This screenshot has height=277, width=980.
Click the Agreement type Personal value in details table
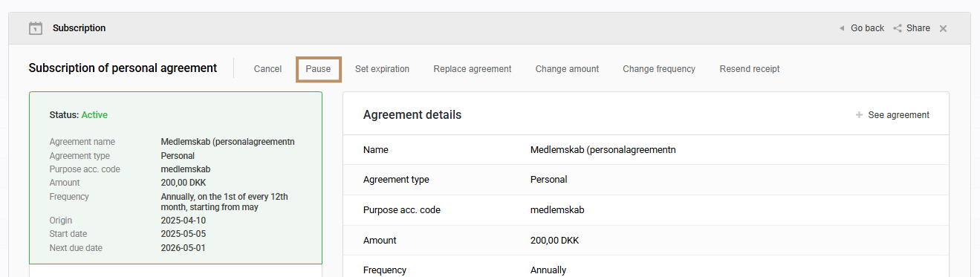click(x=548, y=180)
